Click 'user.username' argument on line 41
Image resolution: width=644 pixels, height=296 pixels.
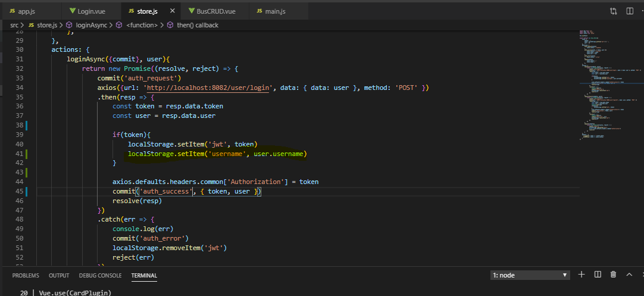279,154
